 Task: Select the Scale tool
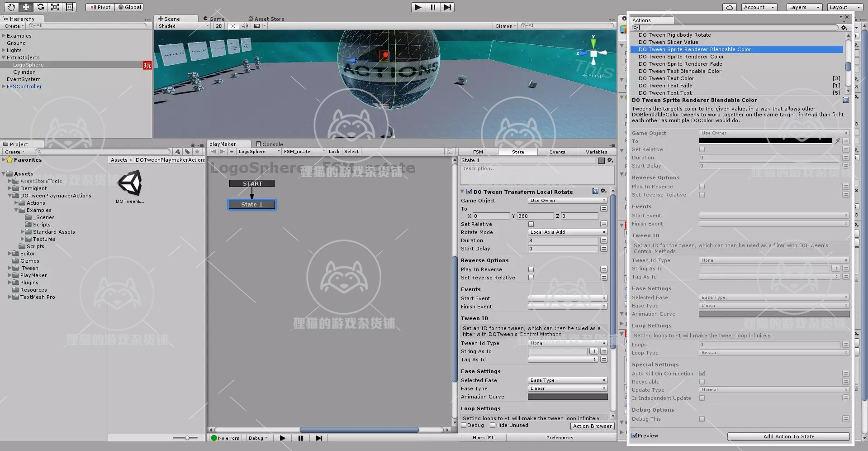[x=55, y=7]
